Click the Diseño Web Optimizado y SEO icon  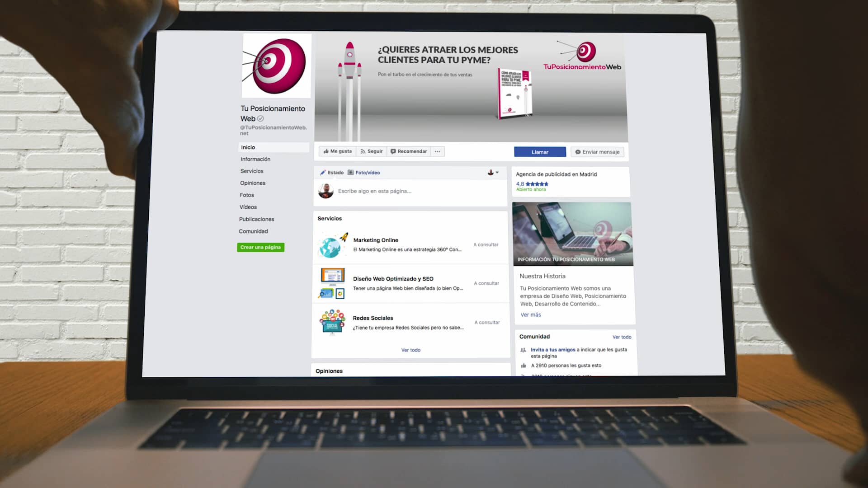pyautogui.click(x=332, y=284)
